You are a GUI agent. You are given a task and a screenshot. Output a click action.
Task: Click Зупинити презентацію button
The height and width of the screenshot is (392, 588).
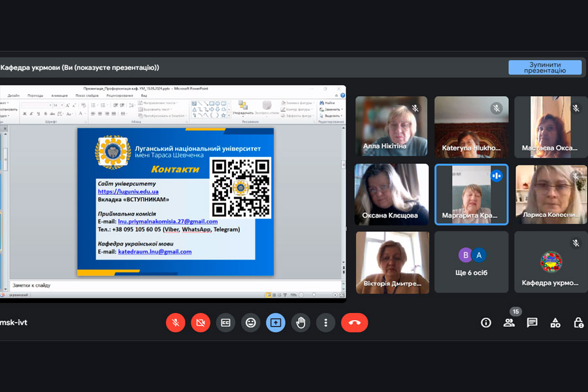[545, 67]
